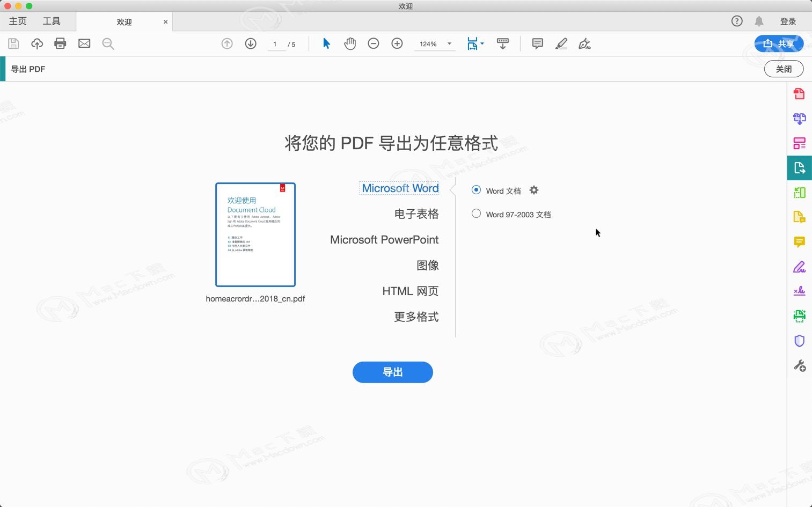The image size is (812, 507).
Task: Open Create PDF tool in sidebar
Action: click(799, 94)
